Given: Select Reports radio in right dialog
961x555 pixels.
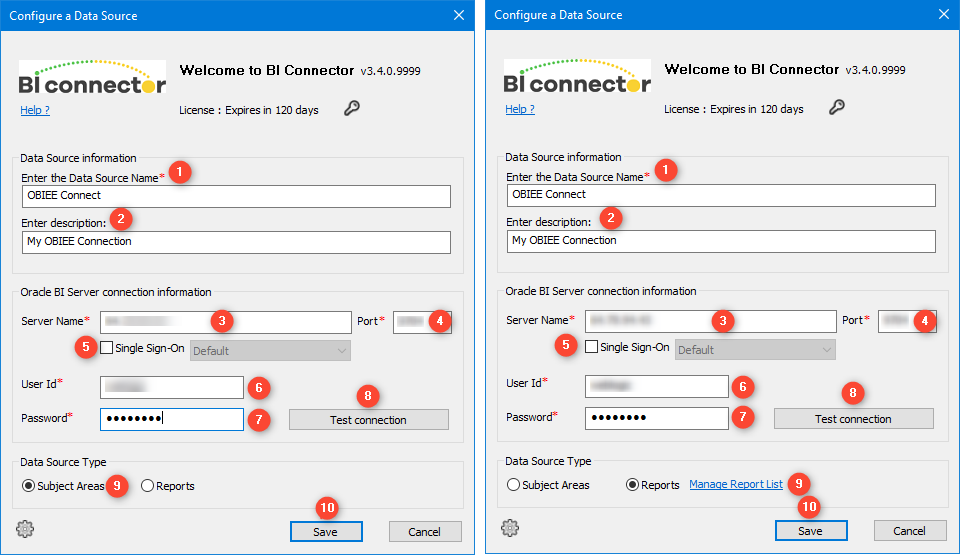Looking at the screenshot, I should click(x=632, y=485).
